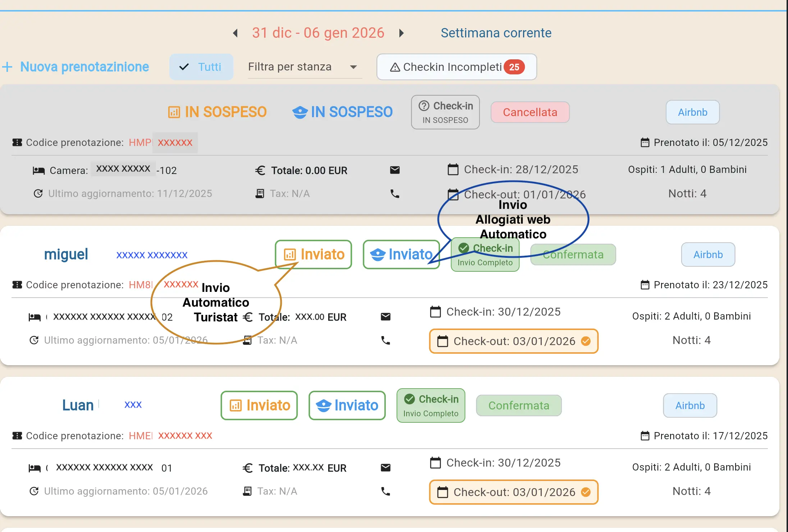Viewport: 788px width, 532px height.
Task: Toggle miguel's Check-out 03/01/2026 status
Action: (x=513, y=341)
